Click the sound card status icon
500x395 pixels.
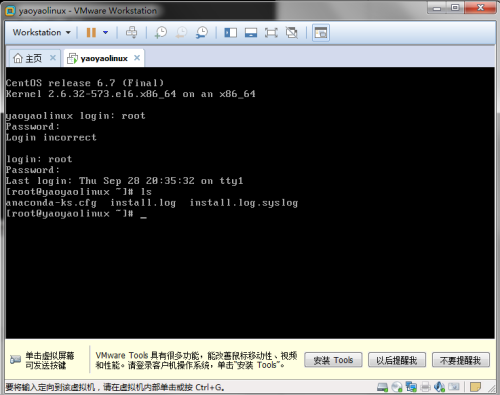[x=439, y=387]
